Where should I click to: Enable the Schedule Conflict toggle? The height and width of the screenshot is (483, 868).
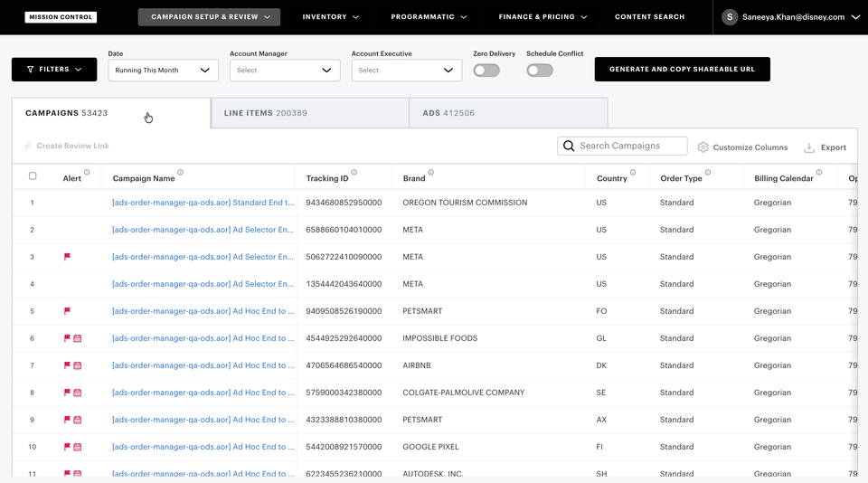click(x=540, y=71)
